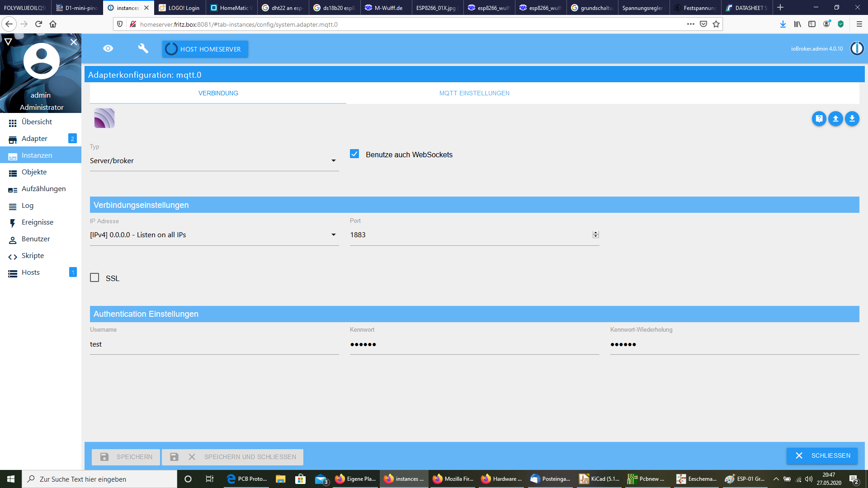
Task: Select the Verbindung tab
Action: (218, 93)
